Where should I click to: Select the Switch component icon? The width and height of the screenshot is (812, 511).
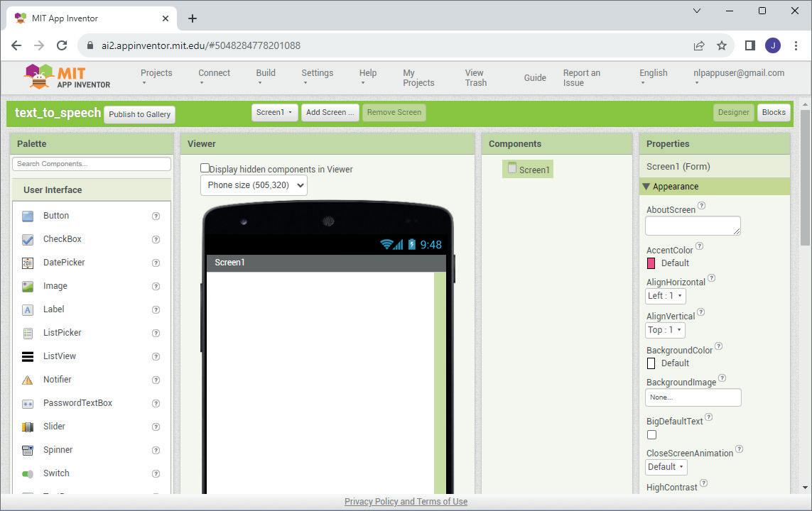28,474
